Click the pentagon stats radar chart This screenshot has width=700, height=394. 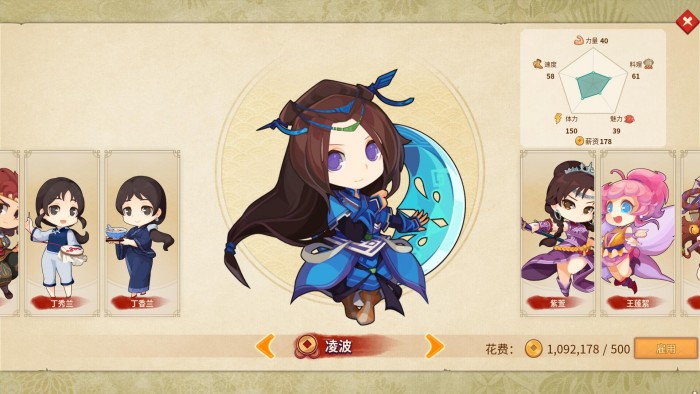point(593,81)
